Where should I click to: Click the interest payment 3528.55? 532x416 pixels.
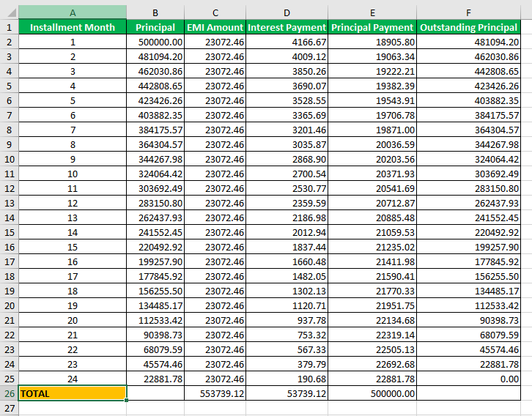point(287,100)
